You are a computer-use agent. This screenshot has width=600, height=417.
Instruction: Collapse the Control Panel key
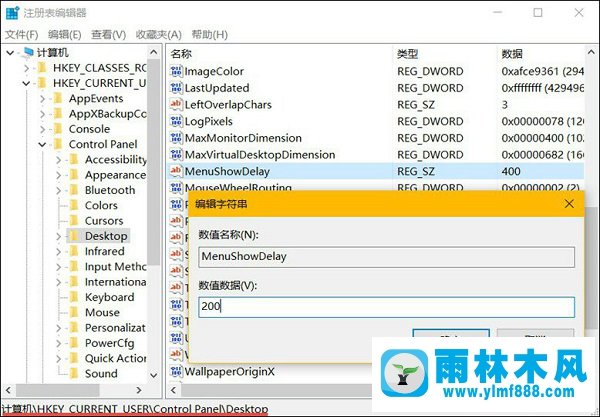(42, 145)
